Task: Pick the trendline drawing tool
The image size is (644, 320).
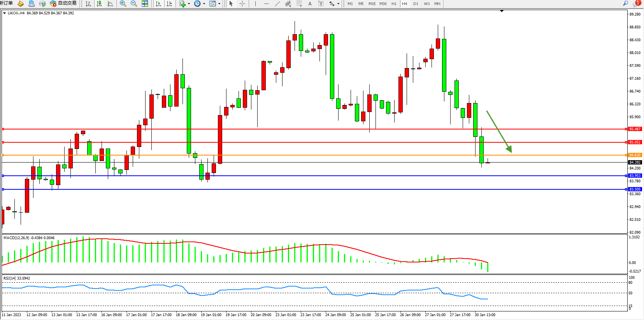Action: click(277, 3)
